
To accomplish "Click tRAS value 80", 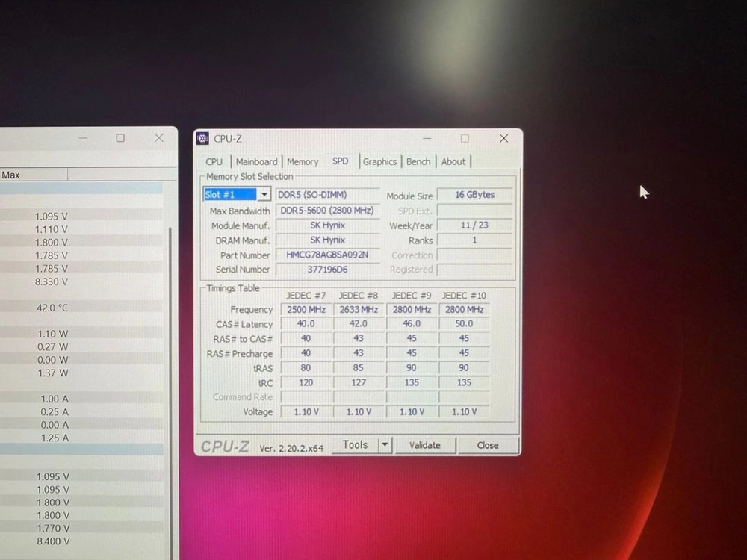I will pyautogui.click(x=306, y=367).
